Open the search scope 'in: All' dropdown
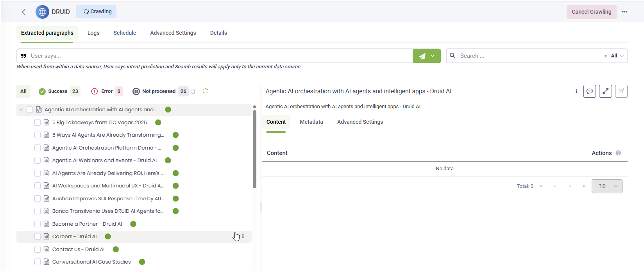Image resolution: width=644 pixels, height=271 pixels. [614, 56]
